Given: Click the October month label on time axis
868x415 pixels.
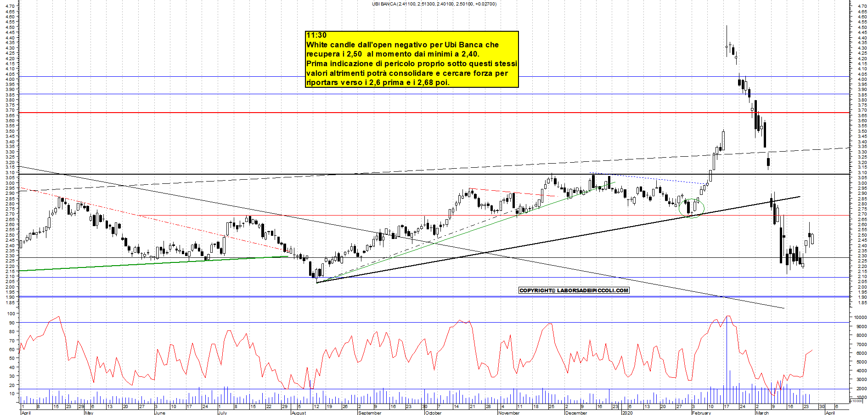Looking at the screenshot, I should tap(433, 413).
